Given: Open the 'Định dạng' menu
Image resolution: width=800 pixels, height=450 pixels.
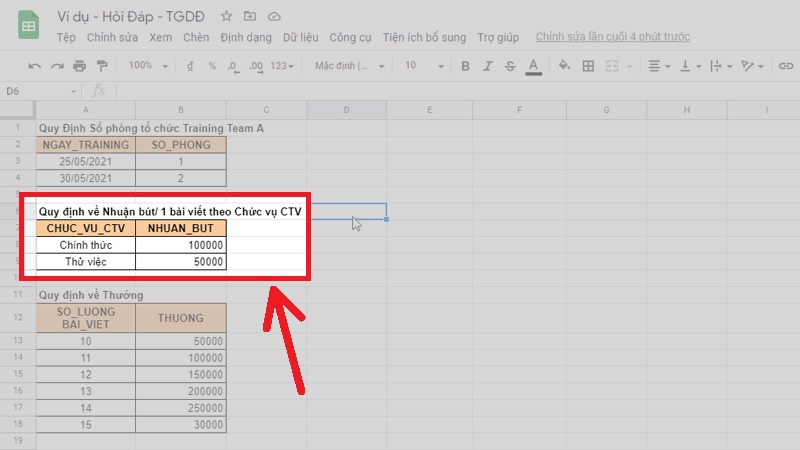Looking at the screenshot, I should click(246, 38).
